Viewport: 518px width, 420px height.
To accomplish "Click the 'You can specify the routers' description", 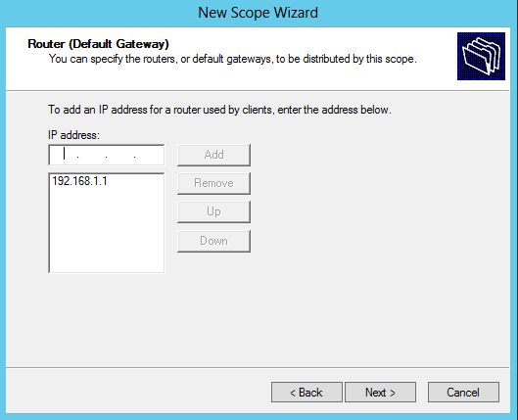I will point(233,59).
